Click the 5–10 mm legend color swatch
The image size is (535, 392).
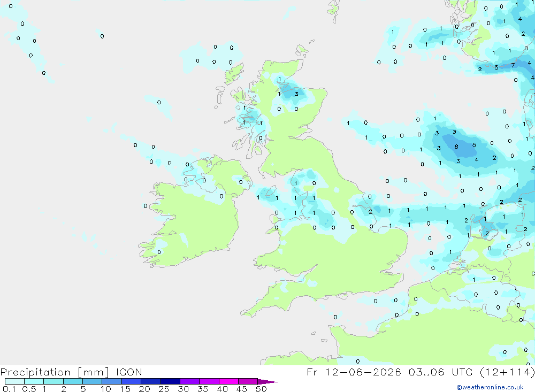pos(93,381)
